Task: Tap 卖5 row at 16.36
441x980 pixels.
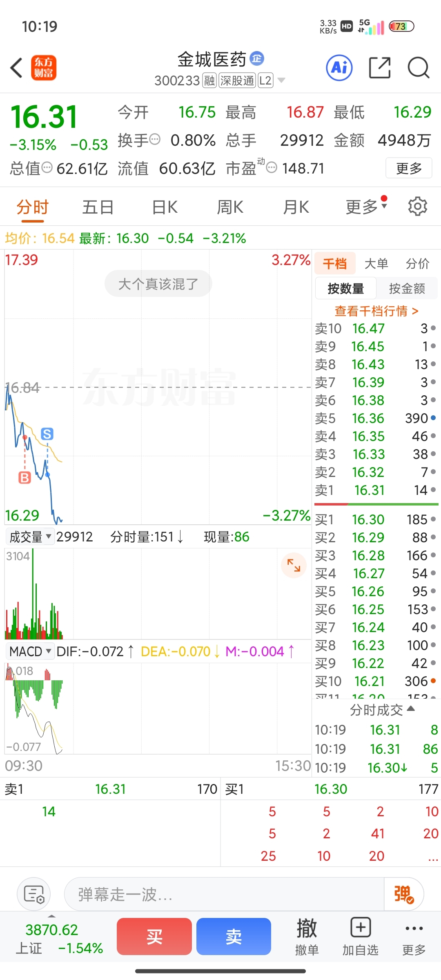Action: coord(376,418)
